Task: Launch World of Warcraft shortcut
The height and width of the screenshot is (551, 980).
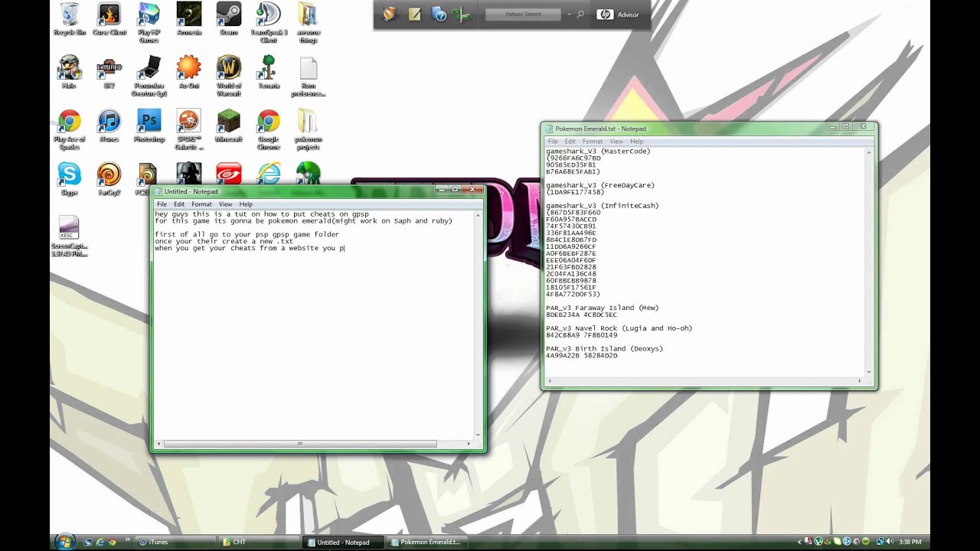Action: 229,76
